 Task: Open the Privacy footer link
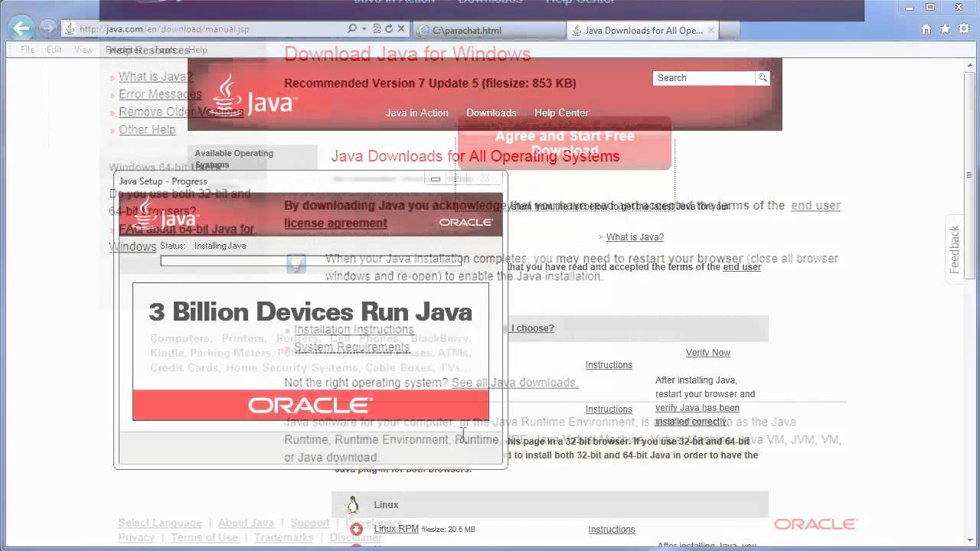tap(136, 537)
